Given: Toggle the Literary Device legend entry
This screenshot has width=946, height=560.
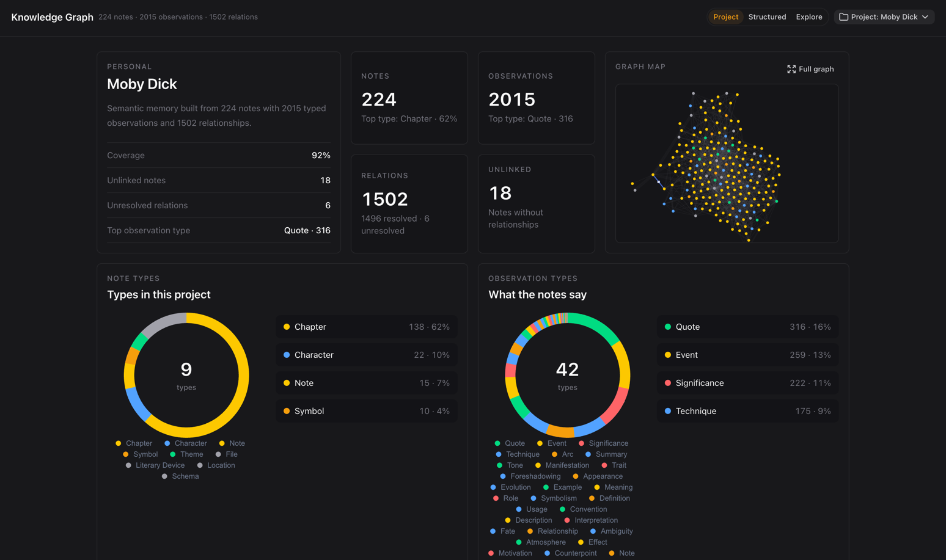Looking at the screenshot, I should tap(155, 465).
